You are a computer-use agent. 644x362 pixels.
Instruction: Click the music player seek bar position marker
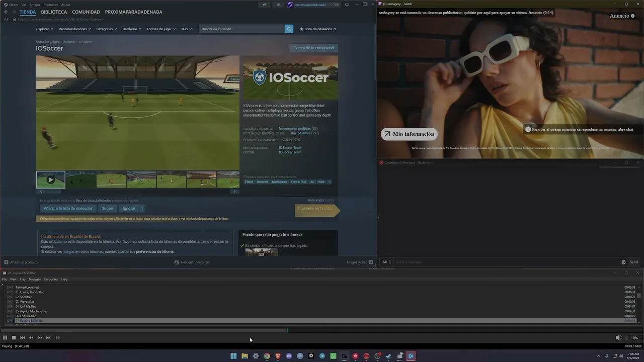287,330
